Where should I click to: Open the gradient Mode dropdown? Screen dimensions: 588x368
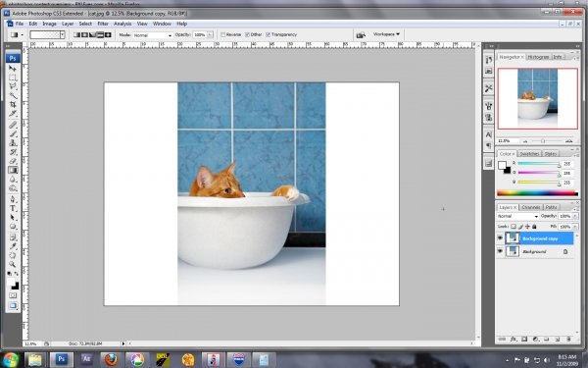click(x=153, y=35)
